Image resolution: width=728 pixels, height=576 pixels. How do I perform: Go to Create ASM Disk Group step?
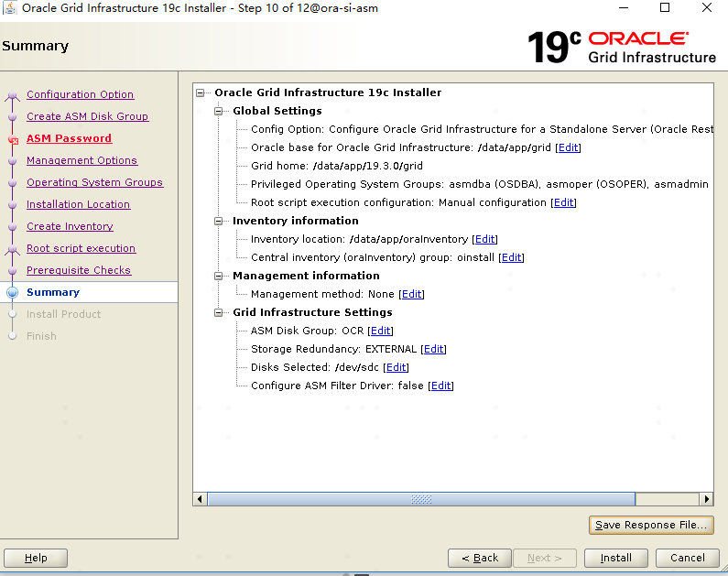point(87,116)
